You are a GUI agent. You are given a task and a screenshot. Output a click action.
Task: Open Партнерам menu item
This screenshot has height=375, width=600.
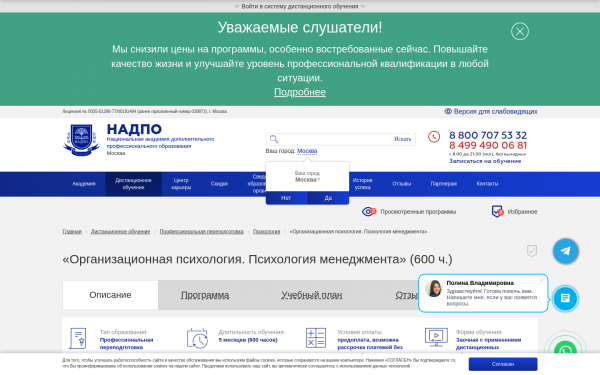point(443,184)
